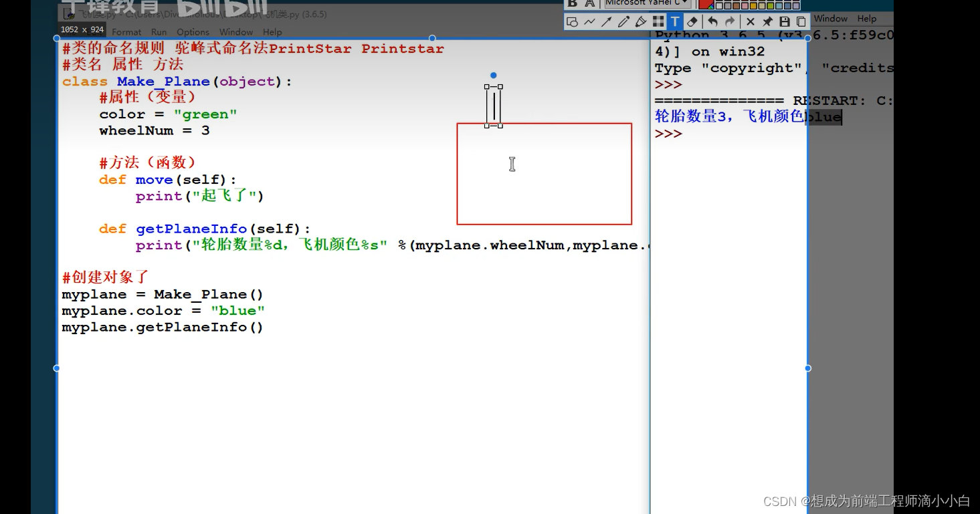Select the rectangle/ellipse shape tool

pos(572,22)
